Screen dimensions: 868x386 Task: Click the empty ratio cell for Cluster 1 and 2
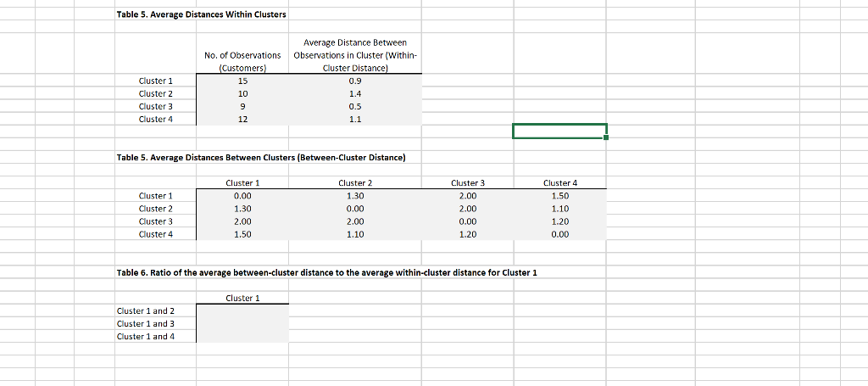242,310
